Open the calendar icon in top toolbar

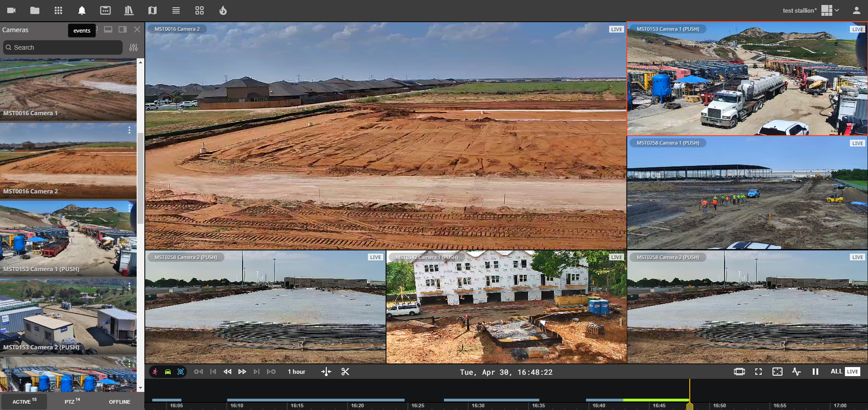(105, 10)
